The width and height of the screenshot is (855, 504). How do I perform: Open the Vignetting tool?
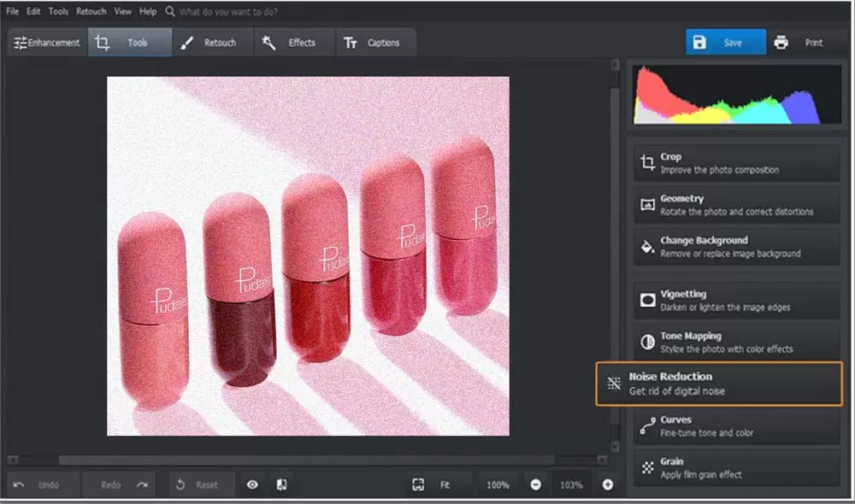pyautogui.click(x=736, y=300)
